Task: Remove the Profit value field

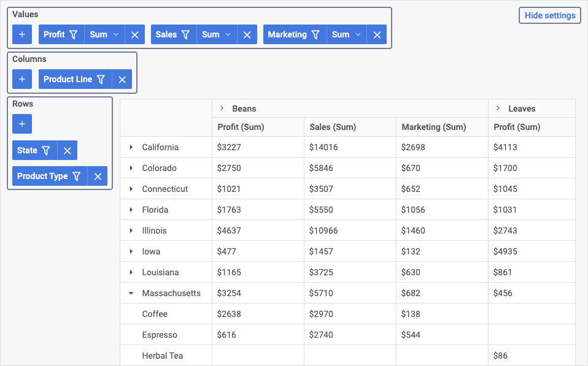Action: coord(135,35)
